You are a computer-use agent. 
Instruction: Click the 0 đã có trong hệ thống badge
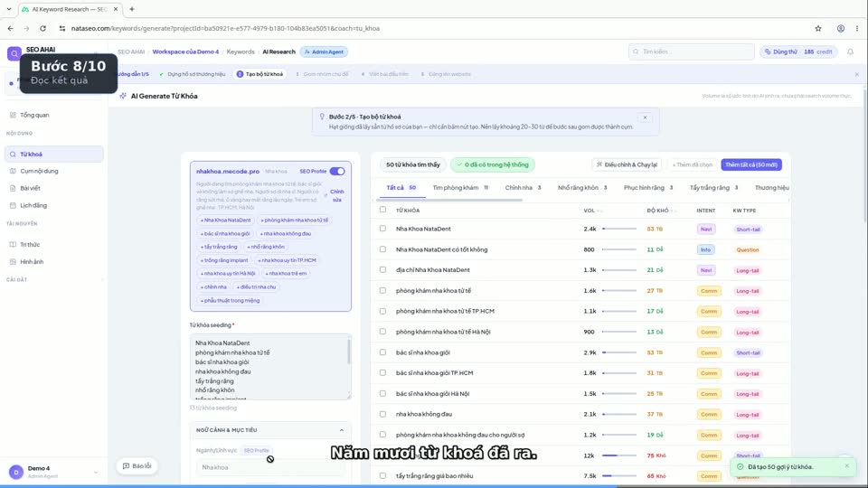click(x=493, y=164)
